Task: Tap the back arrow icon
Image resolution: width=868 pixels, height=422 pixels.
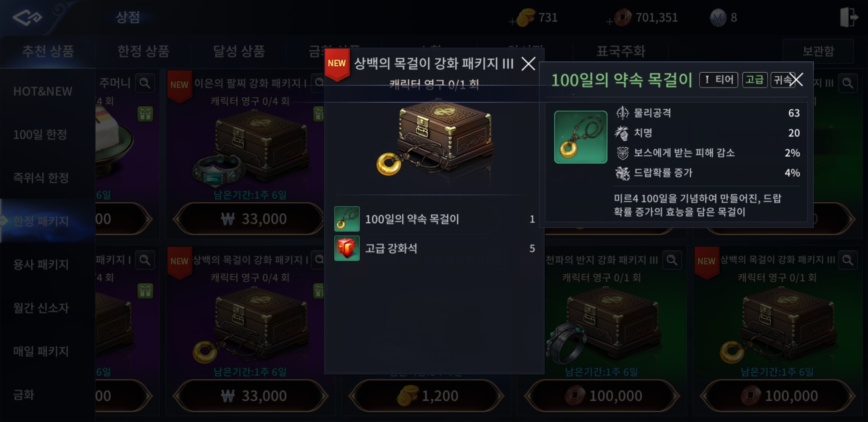Action: (27, 17)
